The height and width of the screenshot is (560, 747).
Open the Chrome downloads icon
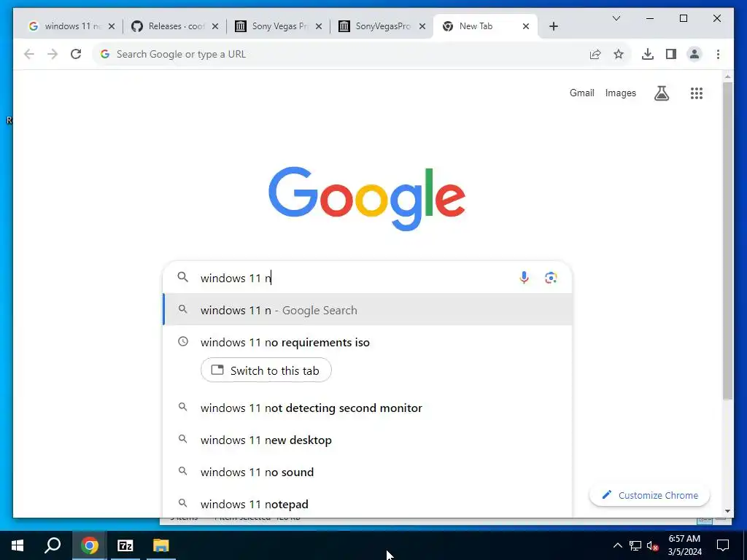point(648,54)
